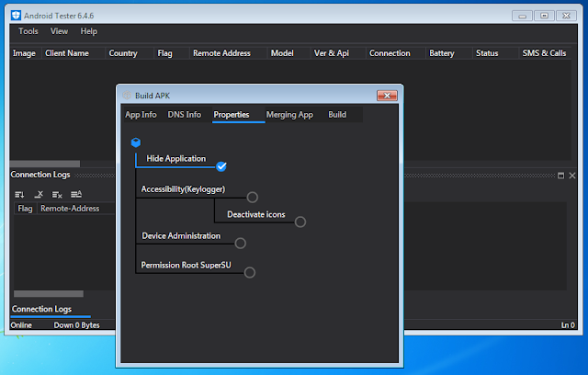
Task: Close the Android Tester main window
Action: (566, 16)
